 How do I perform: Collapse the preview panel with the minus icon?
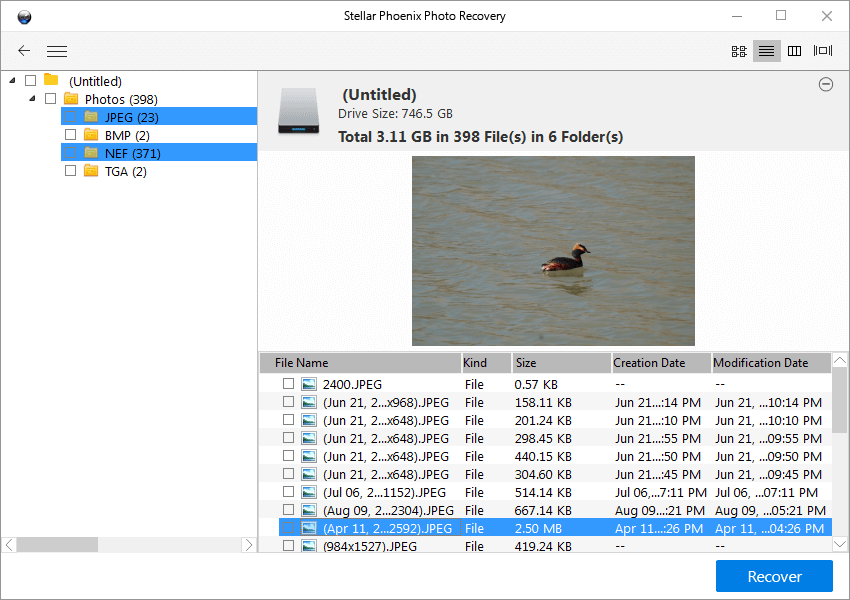826,84
